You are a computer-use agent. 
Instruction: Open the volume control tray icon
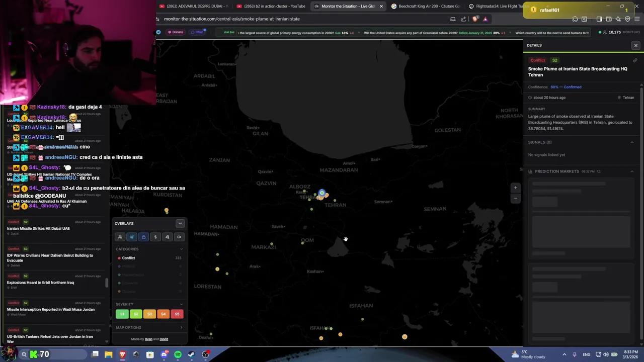click(606, 354)
